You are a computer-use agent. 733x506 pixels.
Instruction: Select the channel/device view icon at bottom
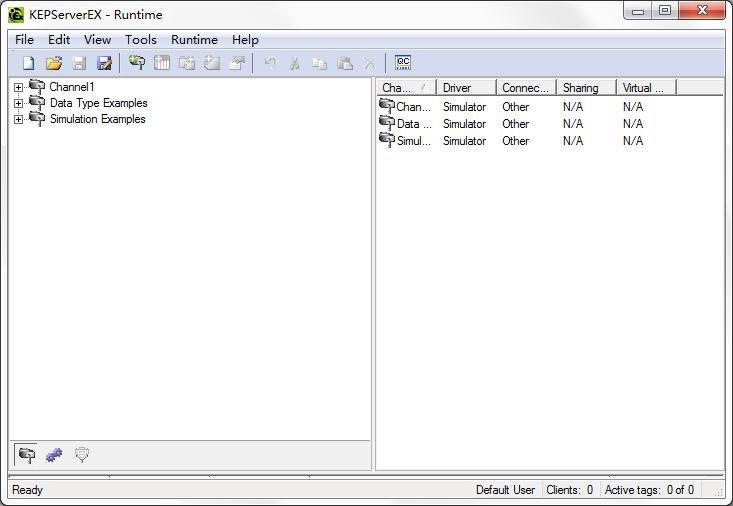[x=27, y=455]
